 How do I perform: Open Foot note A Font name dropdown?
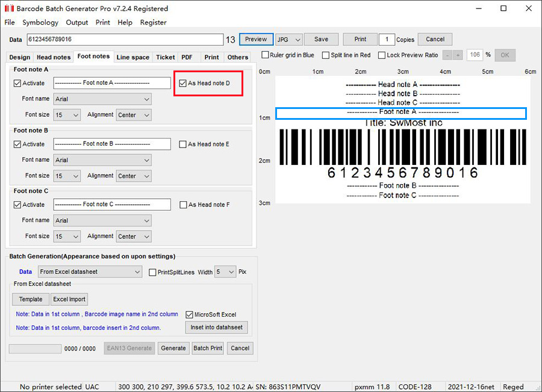coord(102,99)
